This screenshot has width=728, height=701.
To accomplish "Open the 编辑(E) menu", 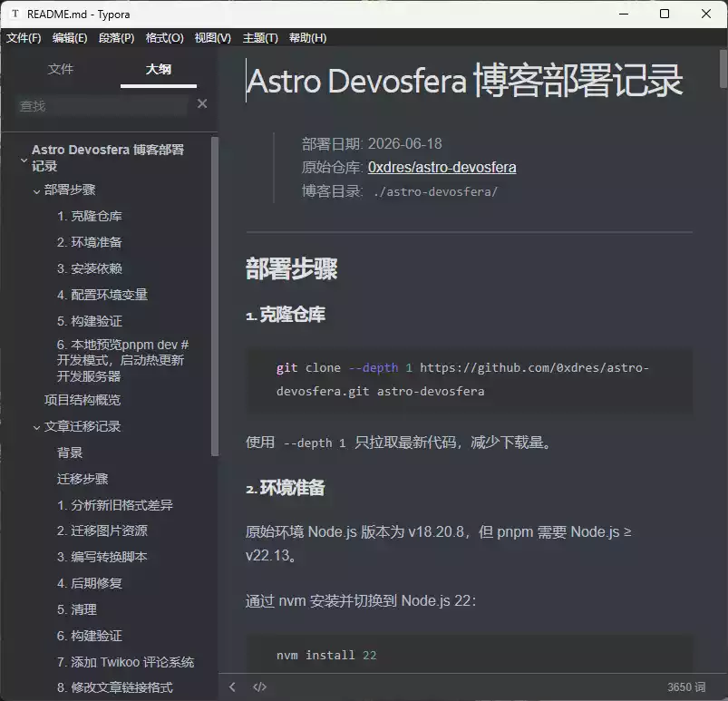I will click(70, 37).
